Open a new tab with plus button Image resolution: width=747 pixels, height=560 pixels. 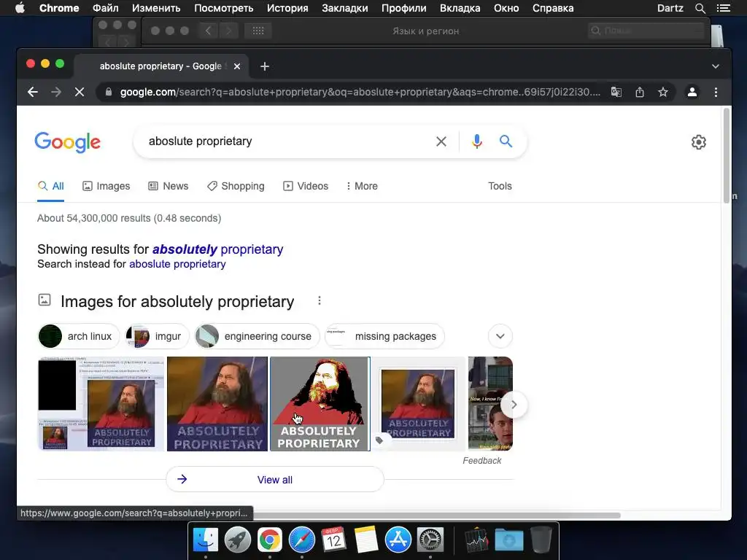coord(265,66)
